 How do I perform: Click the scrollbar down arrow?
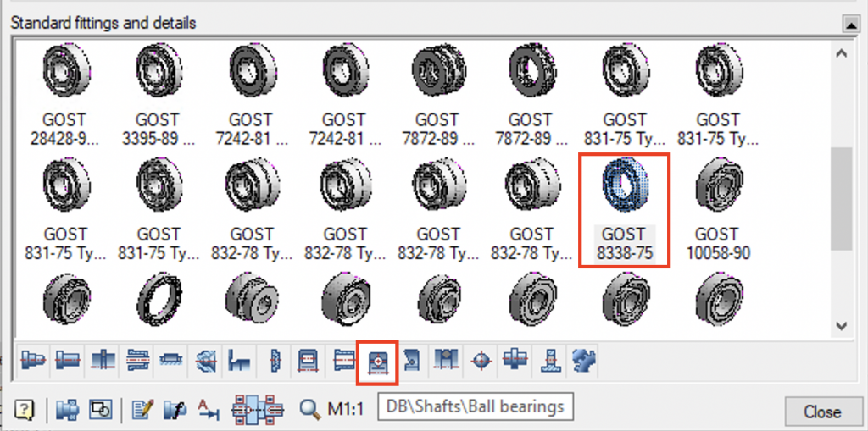841,325
